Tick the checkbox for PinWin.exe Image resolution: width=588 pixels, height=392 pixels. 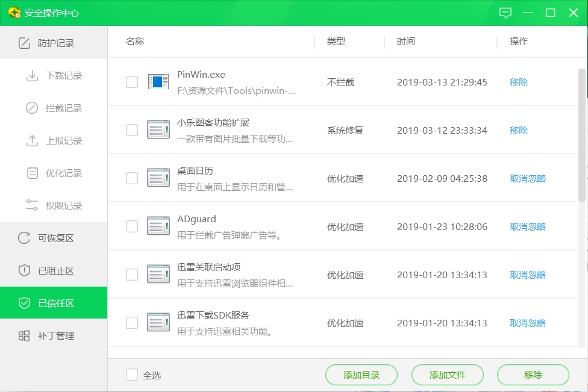[x=132, y=82]
